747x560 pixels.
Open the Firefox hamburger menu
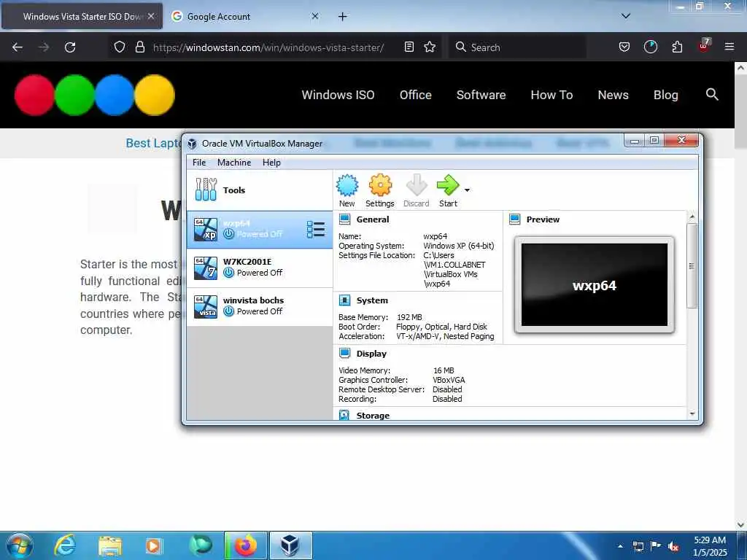(x=729, y=47)
